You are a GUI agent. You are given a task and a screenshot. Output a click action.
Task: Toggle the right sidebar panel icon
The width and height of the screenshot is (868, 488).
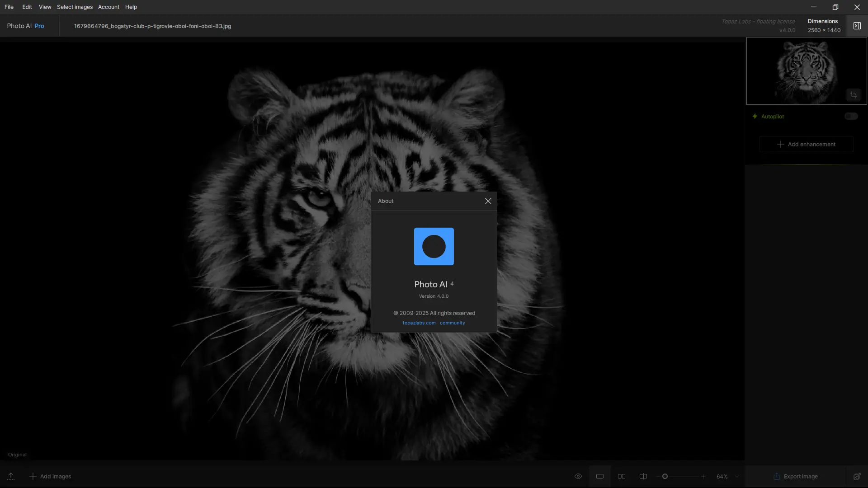(x=857, y=26)
